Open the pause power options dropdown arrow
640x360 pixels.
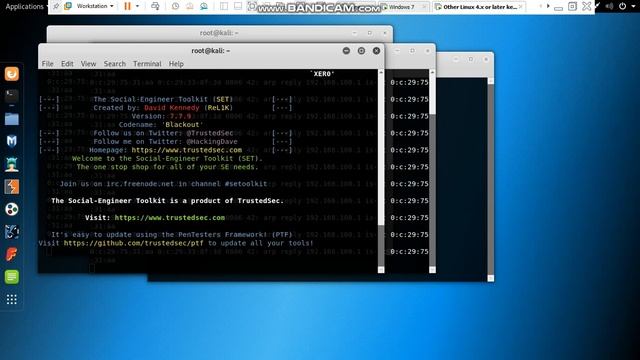tap(137, 6)
